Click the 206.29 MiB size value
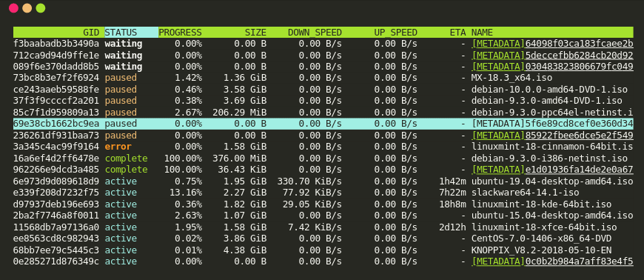The height and width of the screenshot is (280, 644). pyautogui.click(x=239, y=113)
